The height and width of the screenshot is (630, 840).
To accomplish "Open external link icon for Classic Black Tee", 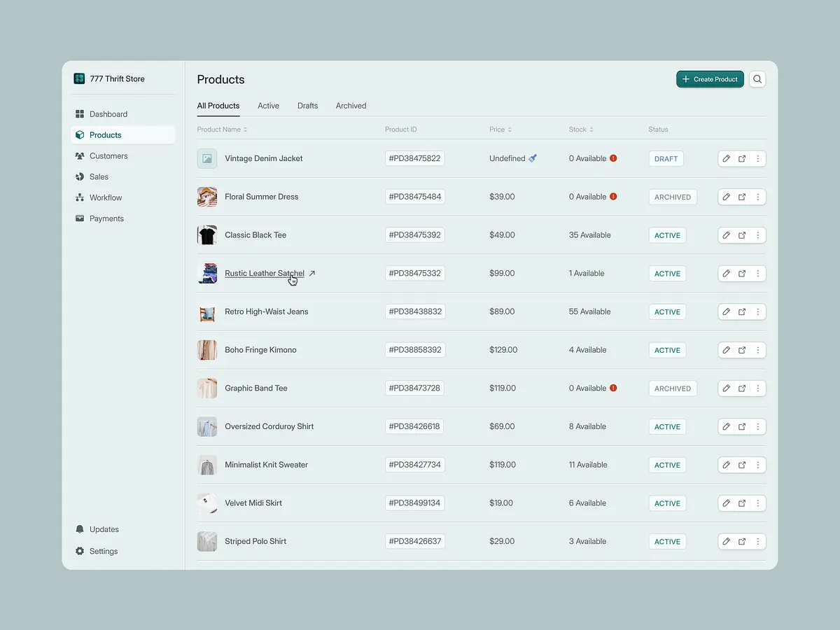I will [742, 234].
